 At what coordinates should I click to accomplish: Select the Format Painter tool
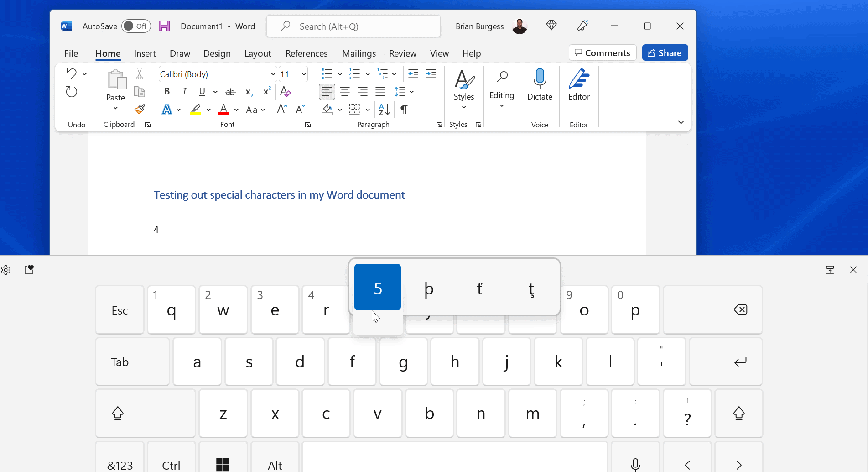coord(140,110)
